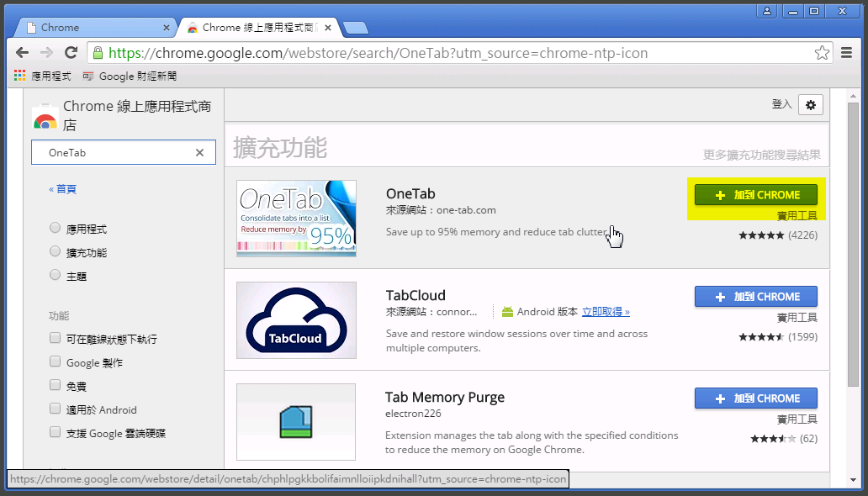Click the 來源網站:one-tab.com text
Screen dimensions: 868x496
pos(441,210)
